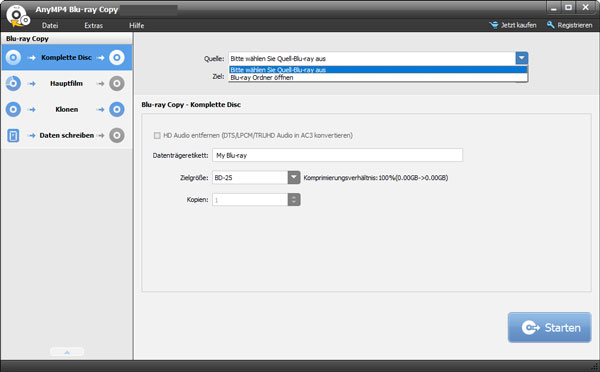Click the Datenträgeretikett input field
Viewport: 600px width, 372px height.
(338, 155)
